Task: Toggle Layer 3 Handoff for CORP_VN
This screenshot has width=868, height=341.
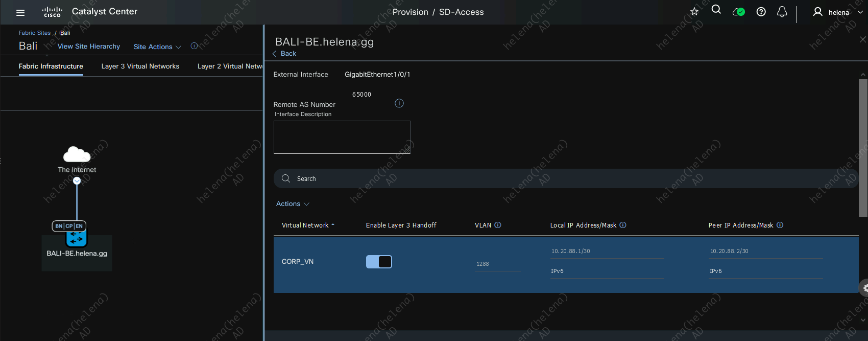Action: (379, 262)
